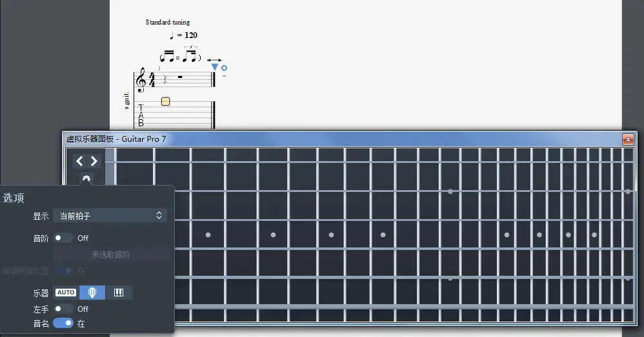Toggle the 音阶 scale switch
This screenshot has width=644, height=337.
pos(63,238)
